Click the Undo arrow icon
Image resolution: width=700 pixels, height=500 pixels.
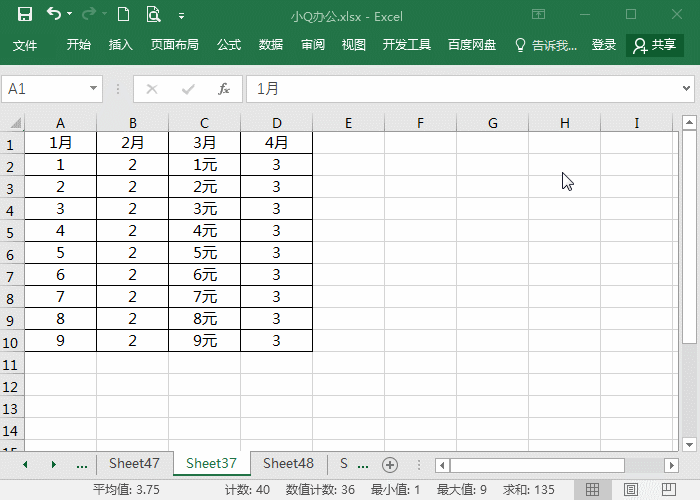point(54,14)
